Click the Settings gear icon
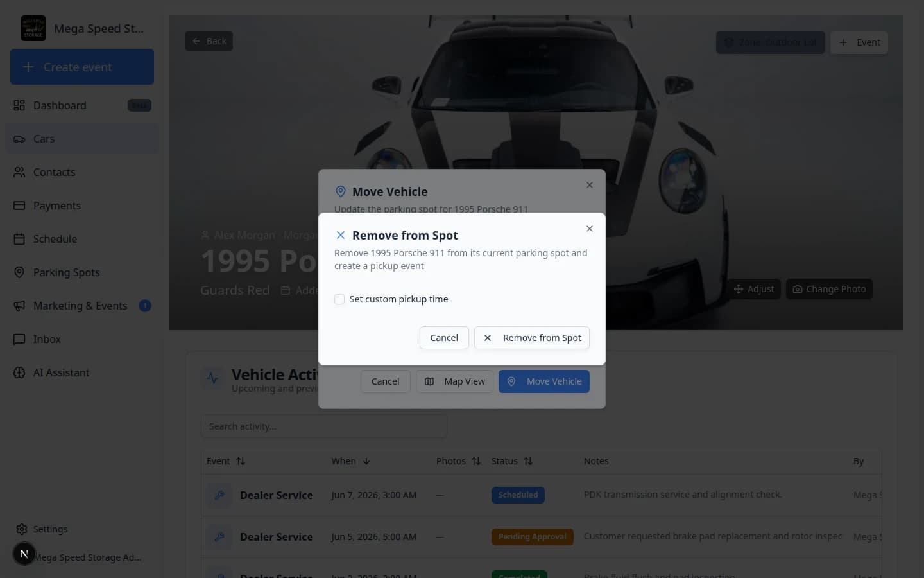 [22, 529]
